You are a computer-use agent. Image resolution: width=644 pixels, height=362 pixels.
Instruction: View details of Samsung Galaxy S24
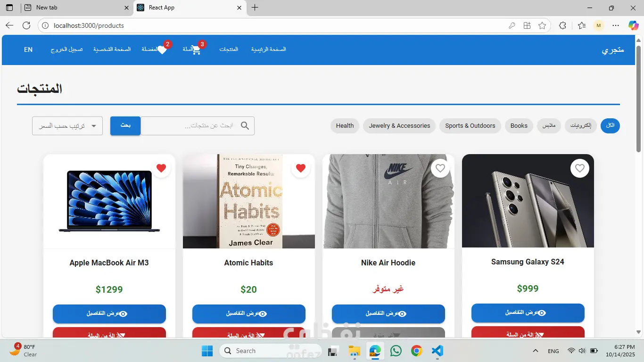point(528,313)
